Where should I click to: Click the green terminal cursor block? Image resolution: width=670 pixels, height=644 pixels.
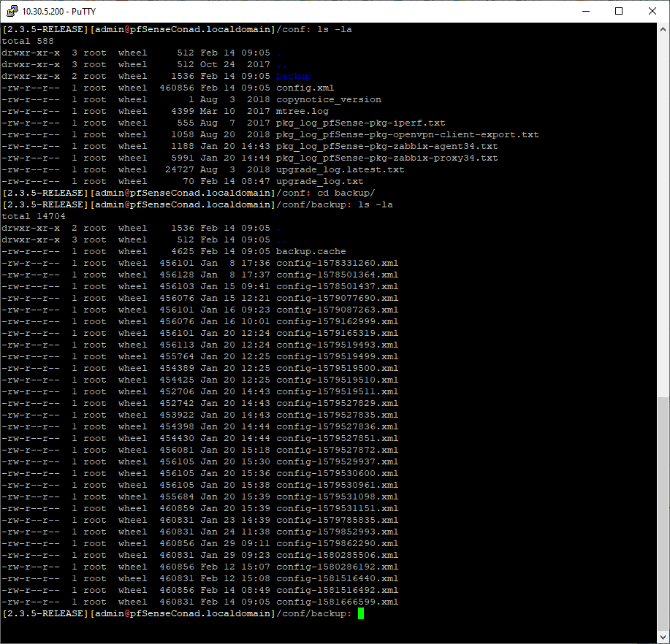[x=361, y=613]
